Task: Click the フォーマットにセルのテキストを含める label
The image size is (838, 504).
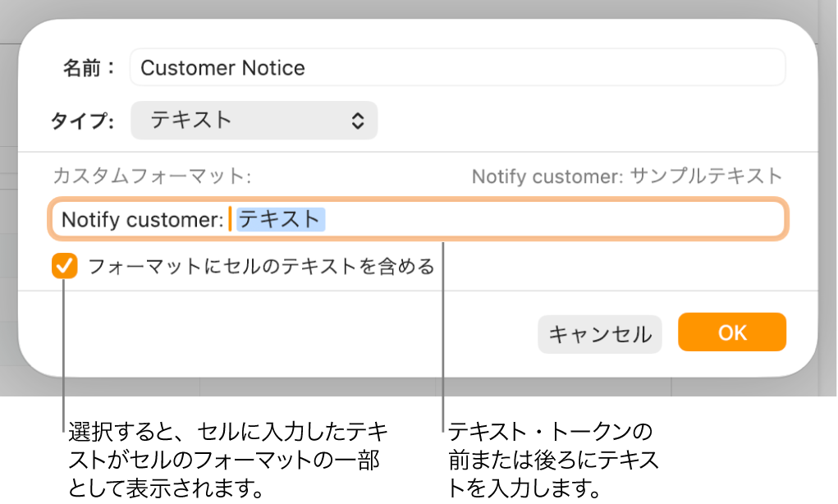Action: pos(260,267)
